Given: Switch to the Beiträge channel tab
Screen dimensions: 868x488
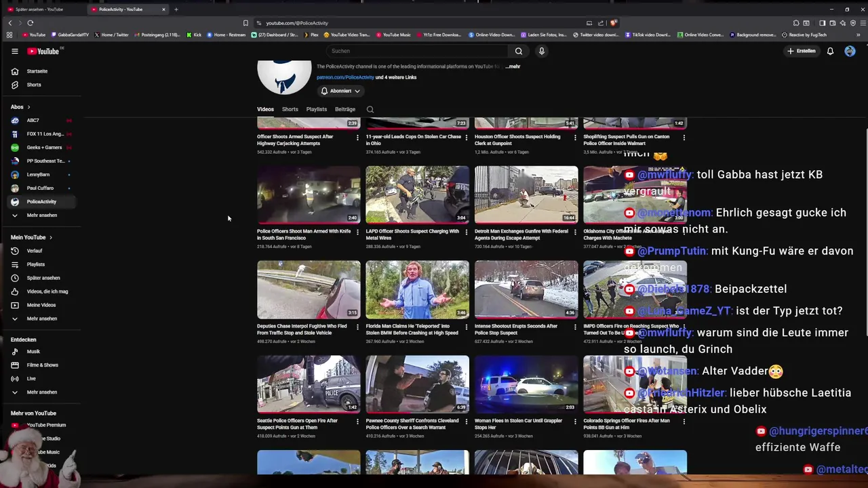Looking at the screenshot, I should [344, 109].
